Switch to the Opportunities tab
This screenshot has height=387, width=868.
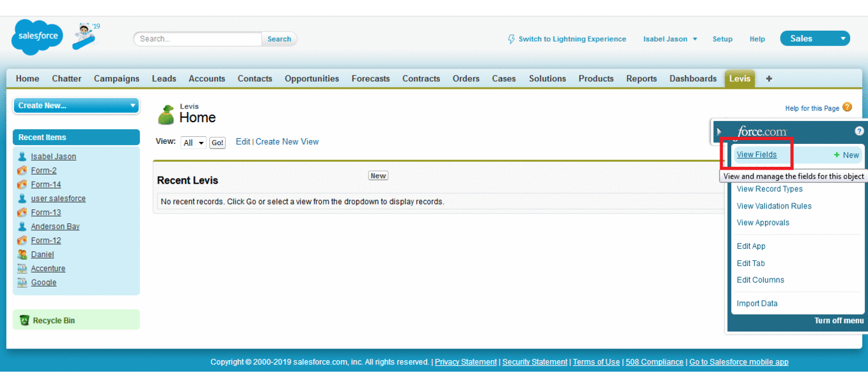click(312, 79)
